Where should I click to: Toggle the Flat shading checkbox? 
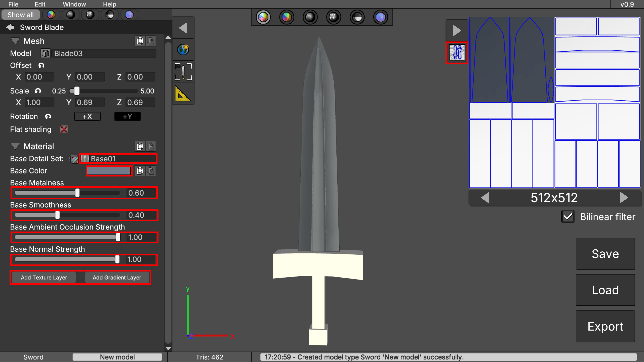(x=64, y=129)
